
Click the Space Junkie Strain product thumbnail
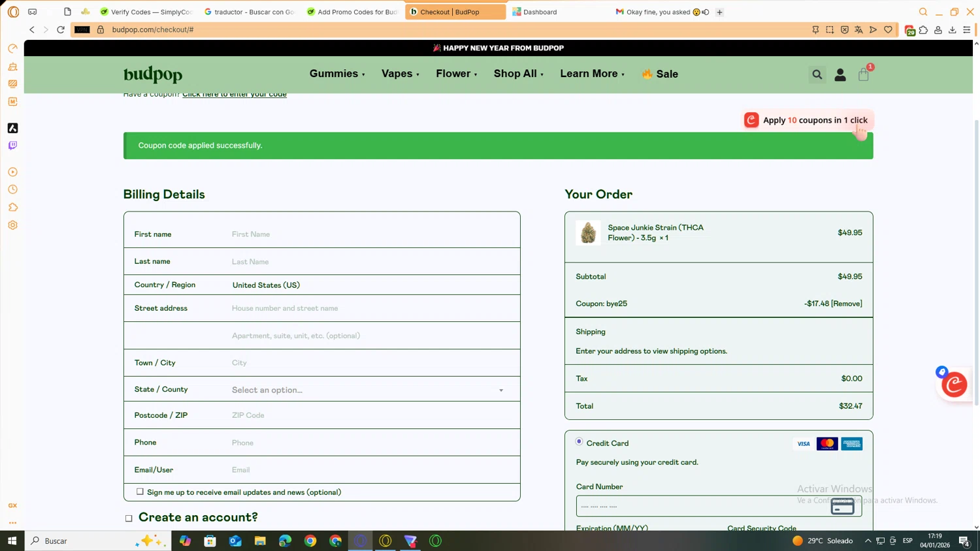point(588,232)
